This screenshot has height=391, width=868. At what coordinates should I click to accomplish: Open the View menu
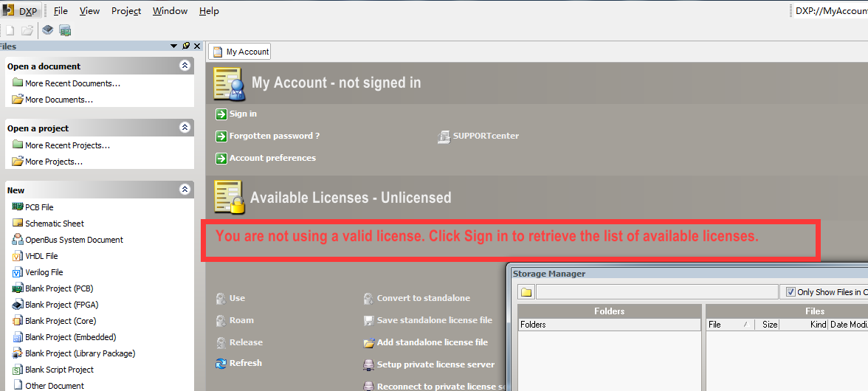click(x=90, y=11)
